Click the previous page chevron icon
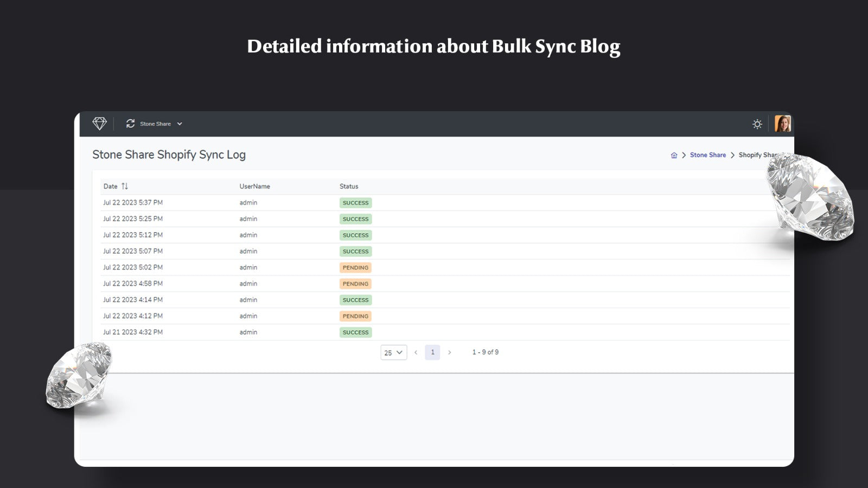868x488 pixels. pos(416,352)
